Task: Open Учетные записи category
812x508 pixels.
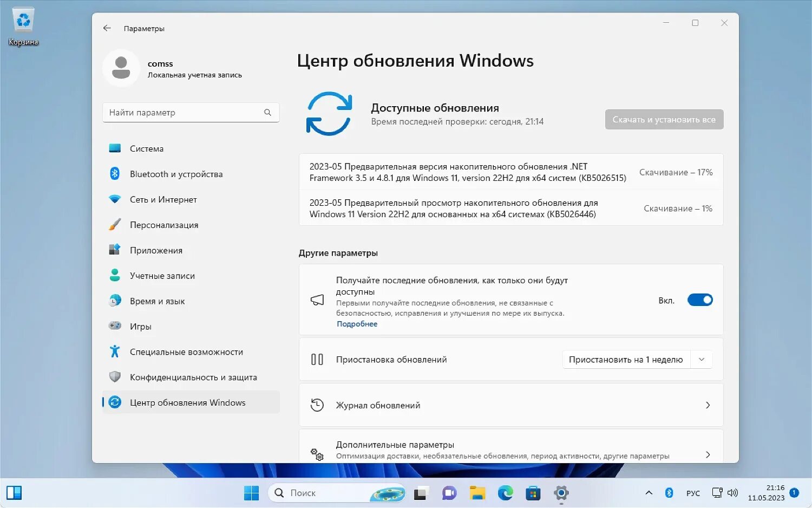Action: (191, 276)
